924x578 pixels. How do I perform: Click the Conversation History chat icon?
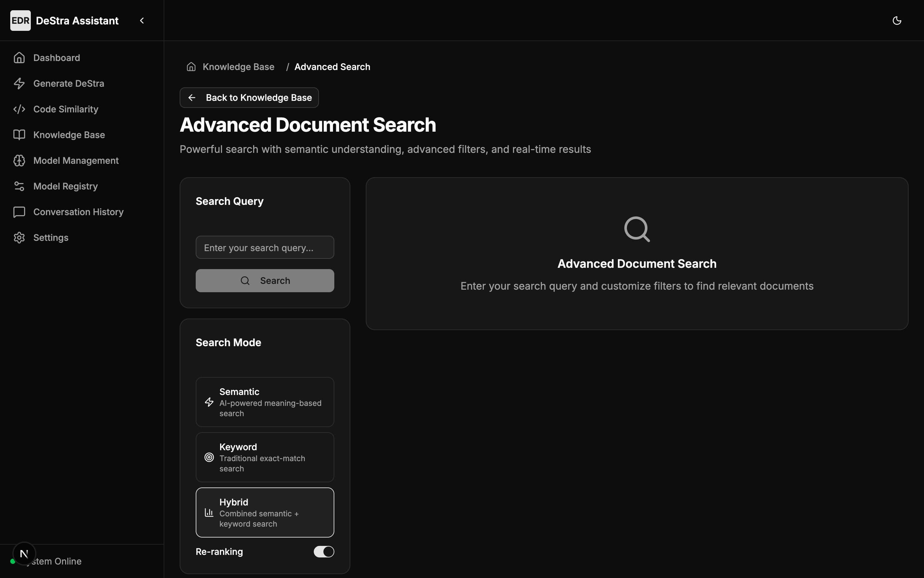point(19,212)
